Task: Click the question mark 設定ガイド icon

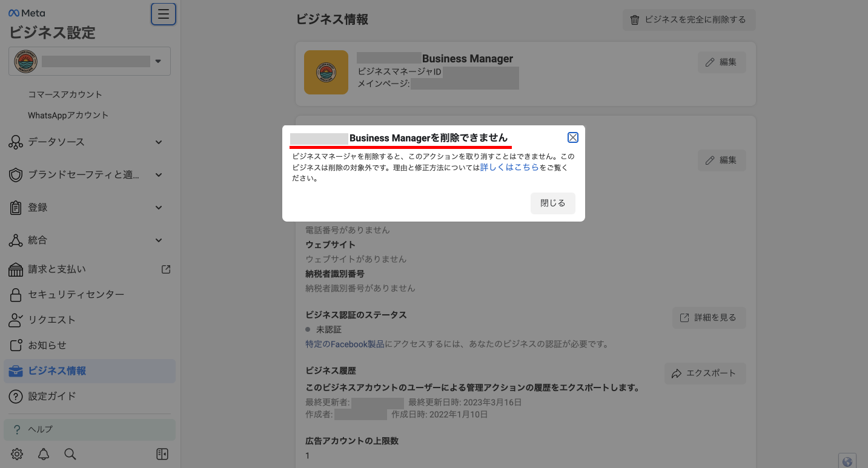Action: pyautogui.click(x=16, y=397)
